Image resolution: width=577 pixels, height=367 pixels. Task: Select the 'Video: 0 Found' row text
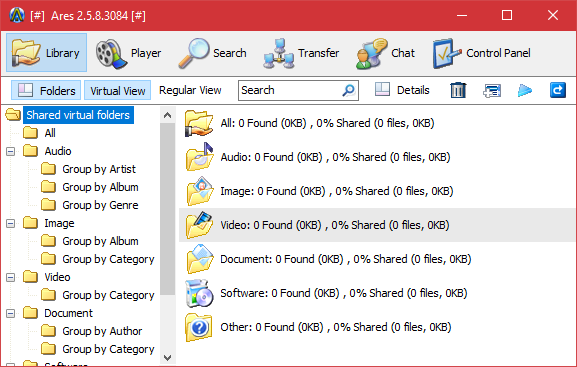pyautogui.click(x=335, y=225)
